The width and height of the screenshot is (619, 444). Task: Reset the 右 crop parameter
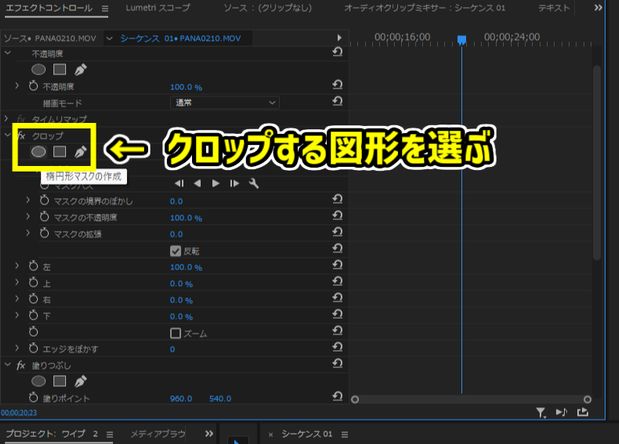338,298
